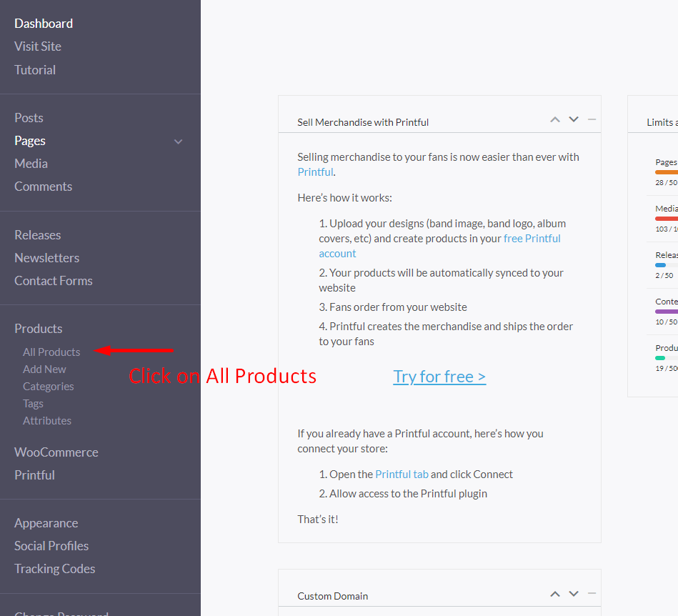Click "That's it!" text

(x=318, y=519)
